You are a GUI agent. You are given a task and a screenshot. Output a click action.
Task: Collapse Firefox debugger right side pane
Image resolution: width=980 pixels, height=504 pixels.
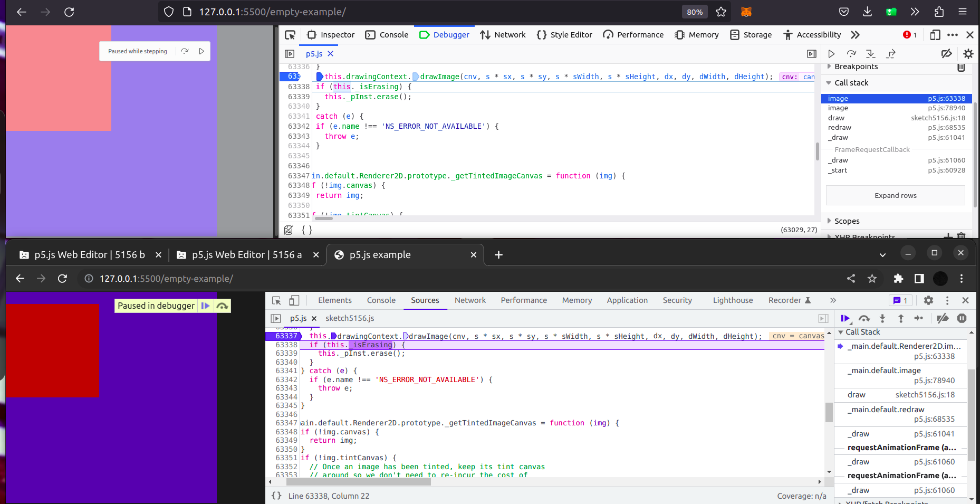(812, 54)
